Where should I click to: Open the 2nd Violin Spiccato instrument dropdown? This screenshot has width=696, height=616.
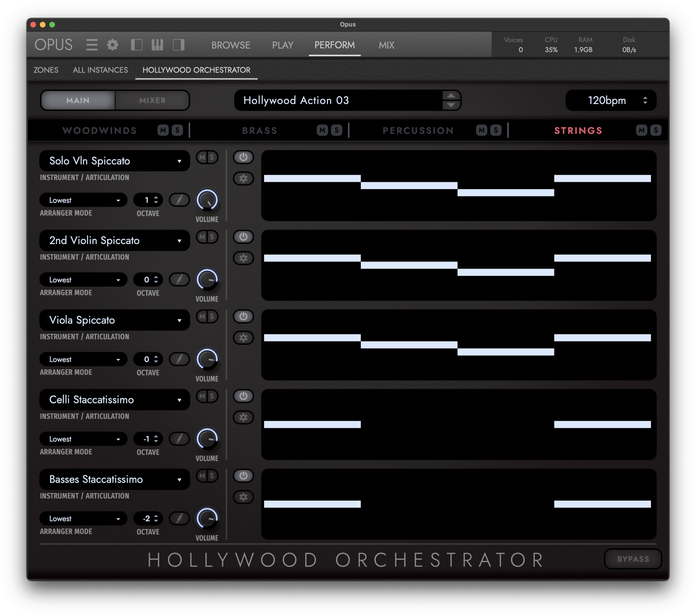[114, 240]
